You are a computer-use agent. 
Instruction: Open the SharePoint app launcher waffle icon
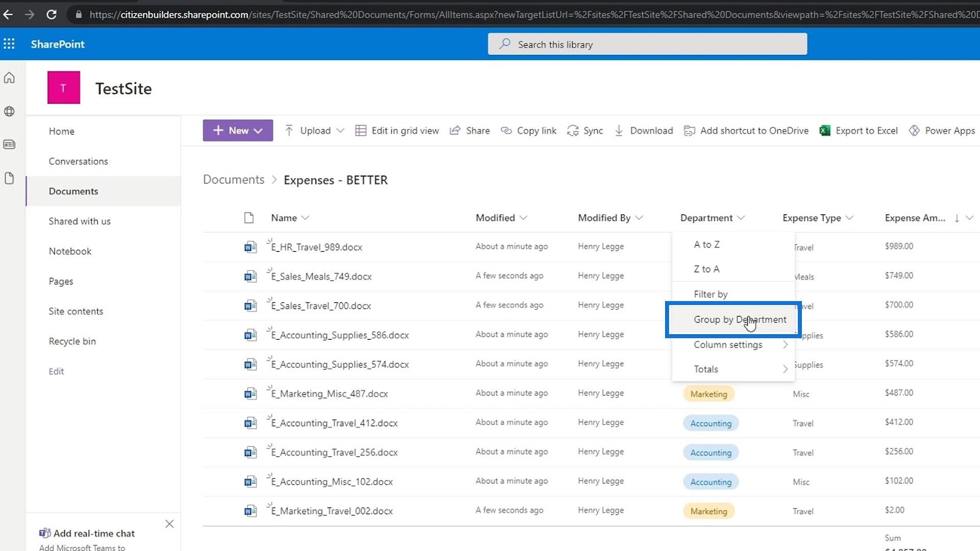[x=9, y=43]
